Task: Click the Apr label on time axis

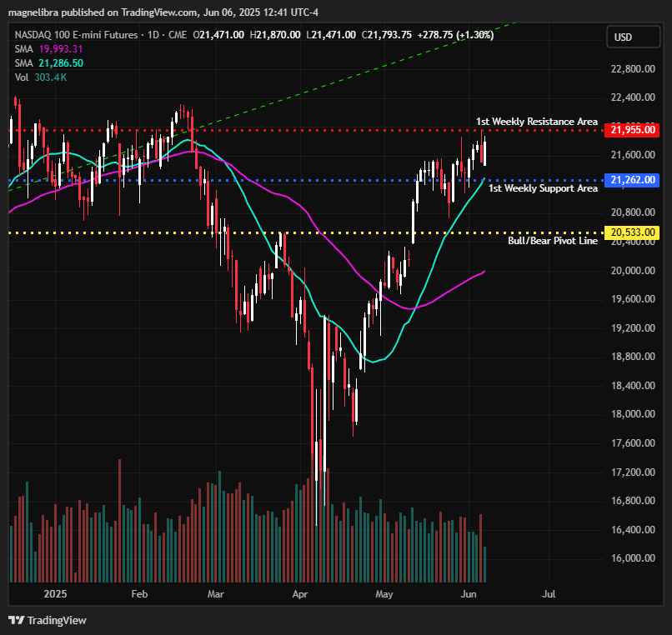Action: click(300, 594)
